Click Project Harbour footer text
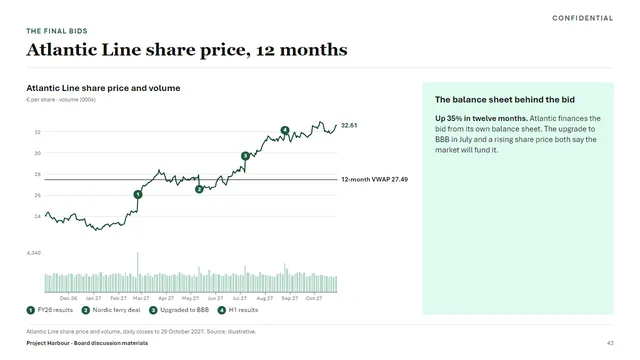640x360 pixels. [x=87, y=343]
